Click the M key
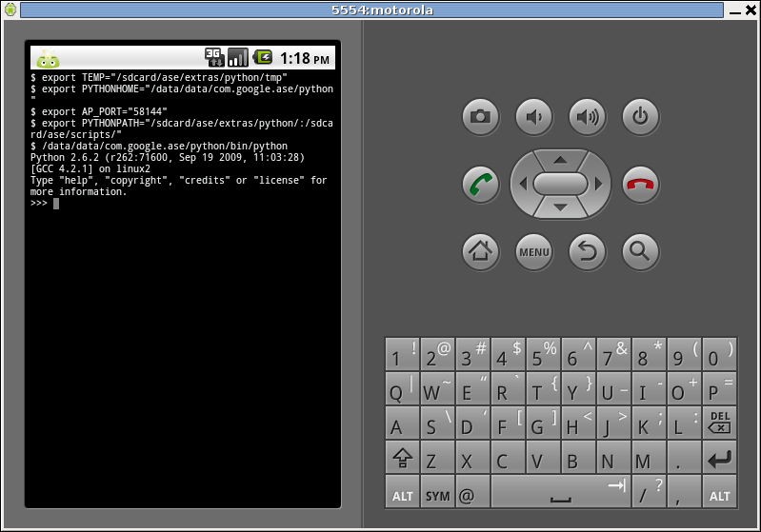Viewport: 761px width, 532px height. [649, 457]
